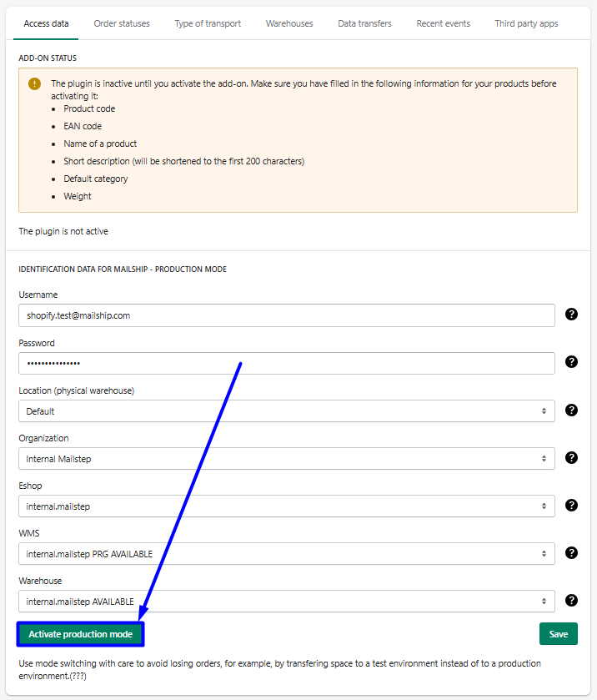Expand the Warehouse dropdown
The height and width of the screenshot is (700, 597).
coord(286,602)
